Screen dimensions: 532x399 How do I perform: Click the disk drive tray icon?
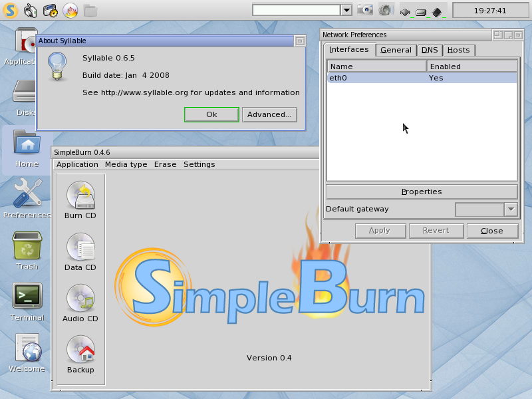[421, 13]
